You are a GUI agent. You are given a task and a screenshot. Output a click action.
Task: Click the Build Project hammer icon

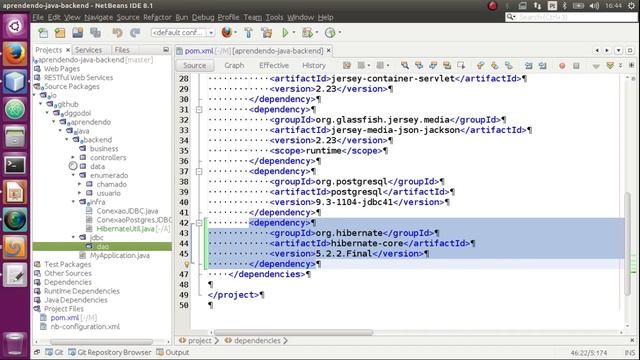coord(248,33)
